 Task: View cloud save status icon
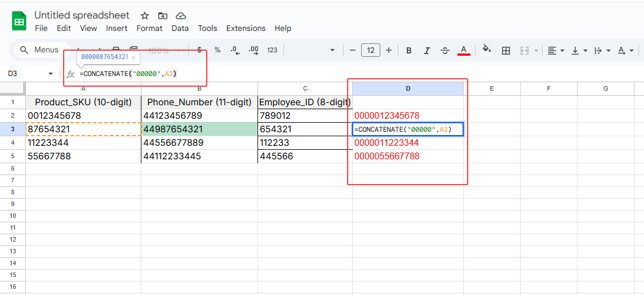(180, 16)
